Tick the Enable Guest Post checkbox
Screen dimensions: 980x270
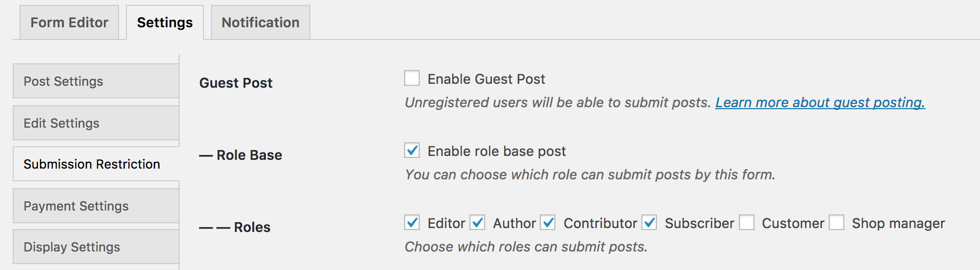(412, 78)
